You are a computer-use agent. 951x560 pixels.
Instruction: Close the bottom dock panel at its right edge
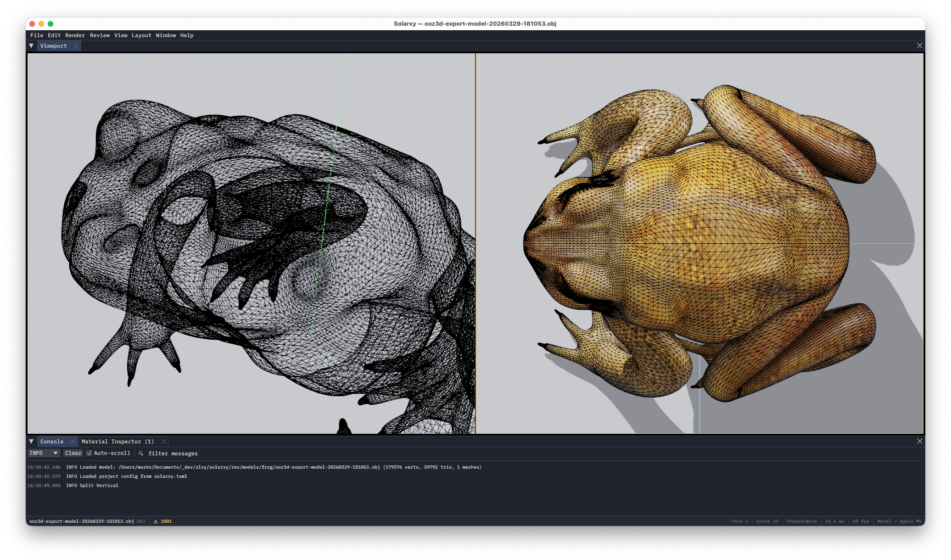pyautogui.click(x=919, y=441)
